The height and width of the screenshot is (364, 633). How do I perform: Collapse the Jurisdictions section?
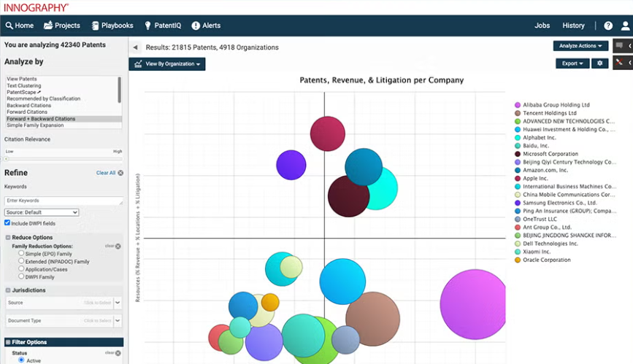[x=8, y=290]
